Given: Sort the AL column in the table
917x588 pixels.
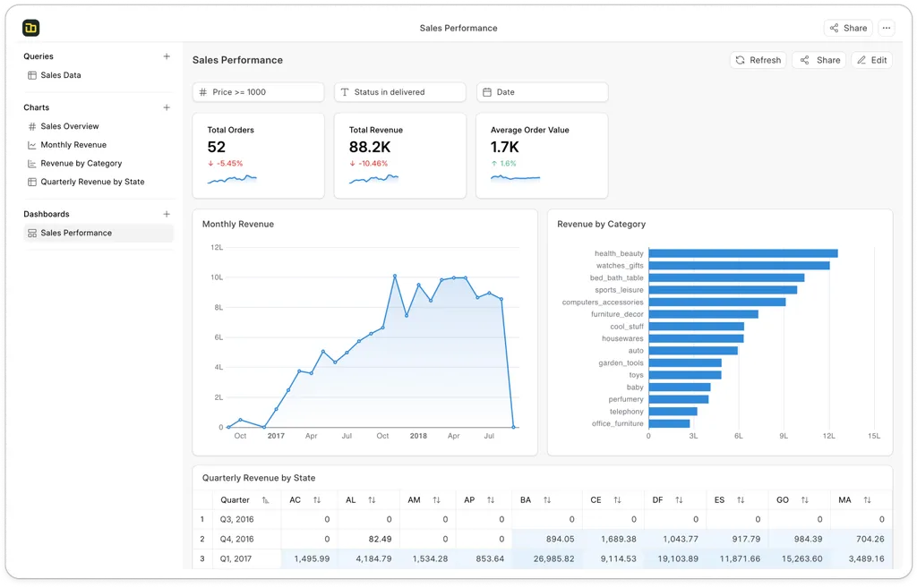Looking at the screenshot, I should click(x=372, y=500).
